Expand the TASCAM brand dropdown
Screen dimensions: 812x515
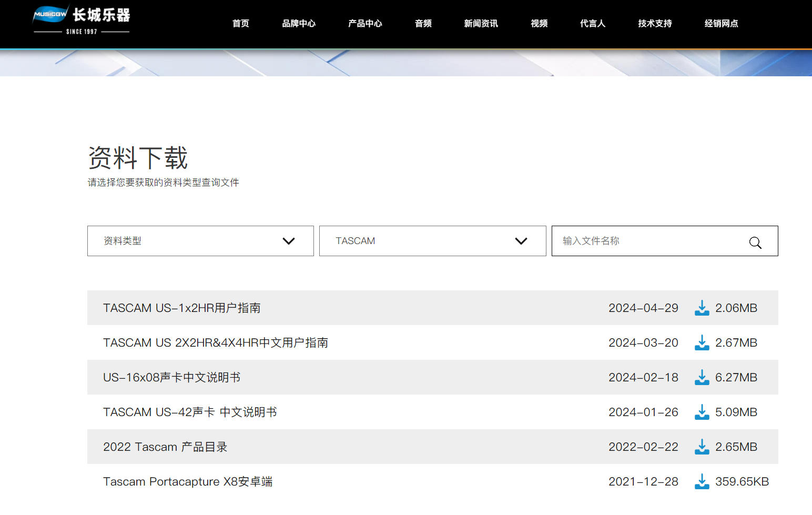tap(432, 241)
